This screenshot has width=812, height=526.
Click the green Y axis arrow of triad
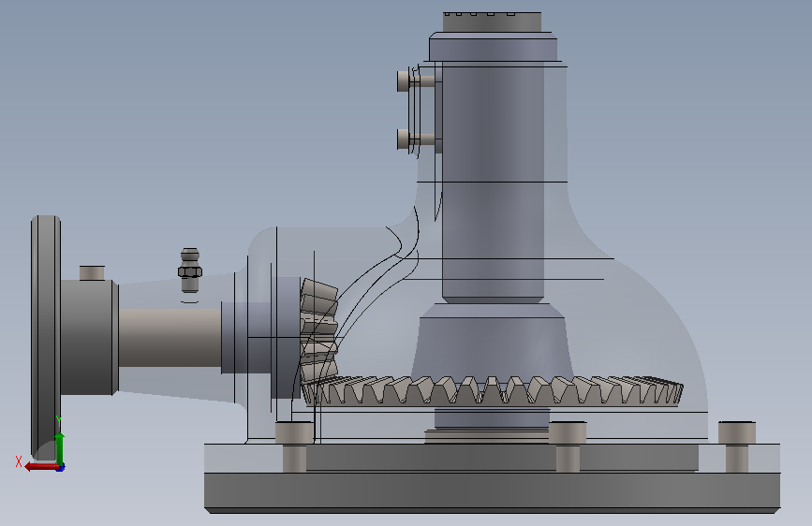pos(60,449)
